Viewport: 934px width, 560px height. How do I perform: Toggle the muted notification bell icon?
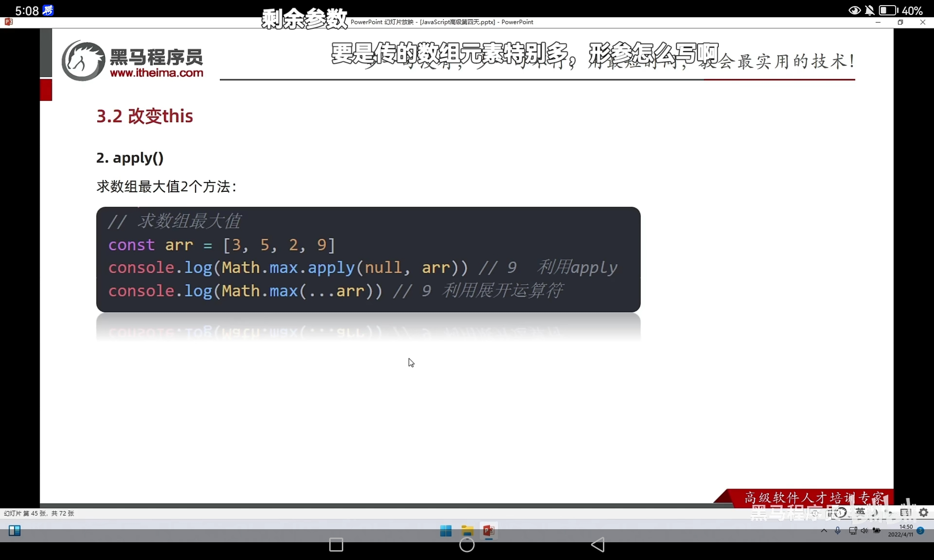tap(870, 10)
